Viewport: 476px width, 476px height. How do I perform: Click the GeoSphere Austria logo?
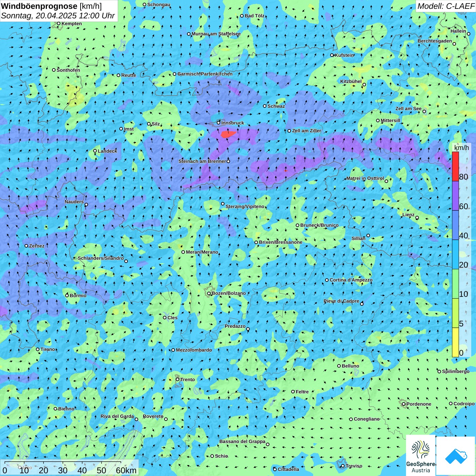coord(421,457)
